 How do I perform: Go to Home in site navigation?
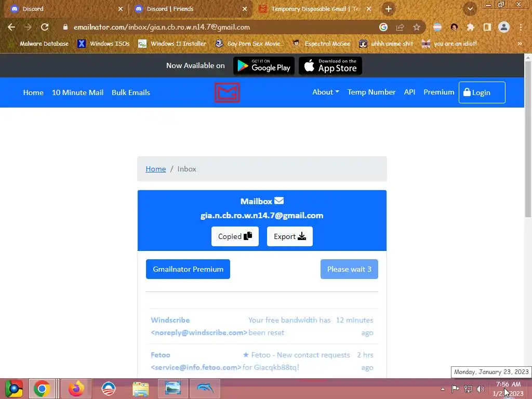tap(33, 92)
